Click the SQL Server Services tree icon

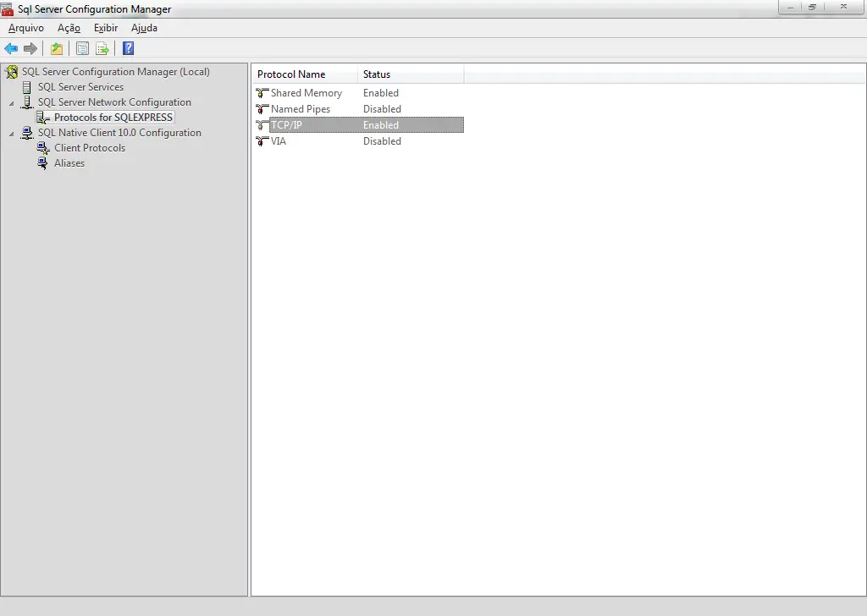[x=26, y=87]
